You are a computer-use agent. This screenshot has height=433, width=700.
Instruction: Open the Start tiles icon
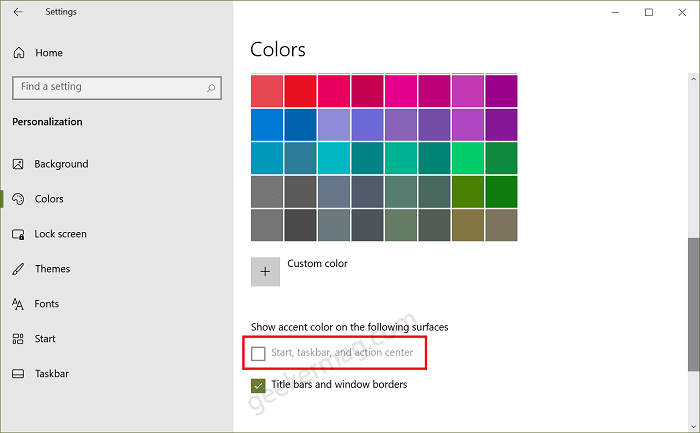click(18, 339)
